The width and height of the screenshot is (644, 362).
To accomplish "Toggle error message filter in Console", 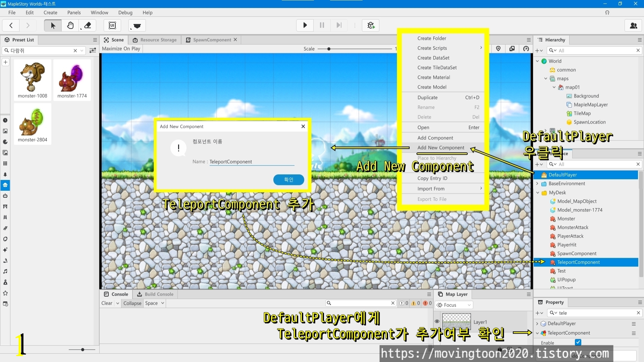I will pos(427,303).
